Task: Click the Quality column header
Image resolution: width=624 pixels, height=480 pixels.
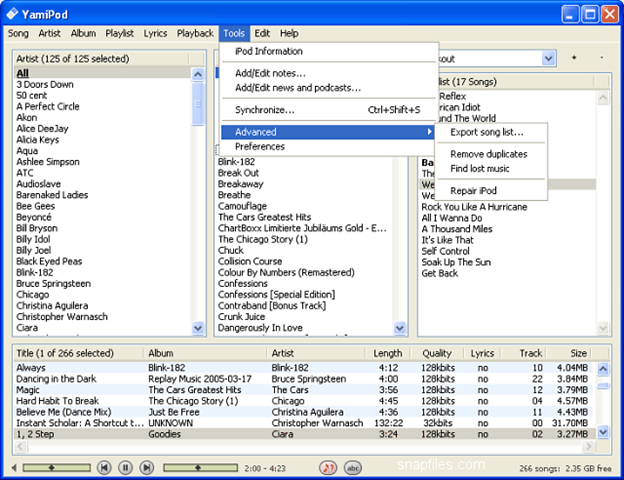Action: pyautogui.click(x=436, y=353)
